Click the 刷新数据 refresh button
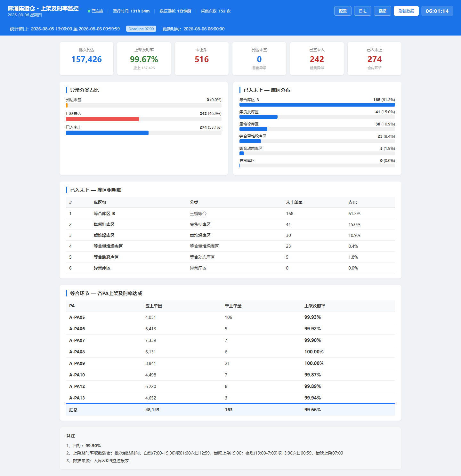The width and height of the screenshot is (461, 476). point(406,11)
